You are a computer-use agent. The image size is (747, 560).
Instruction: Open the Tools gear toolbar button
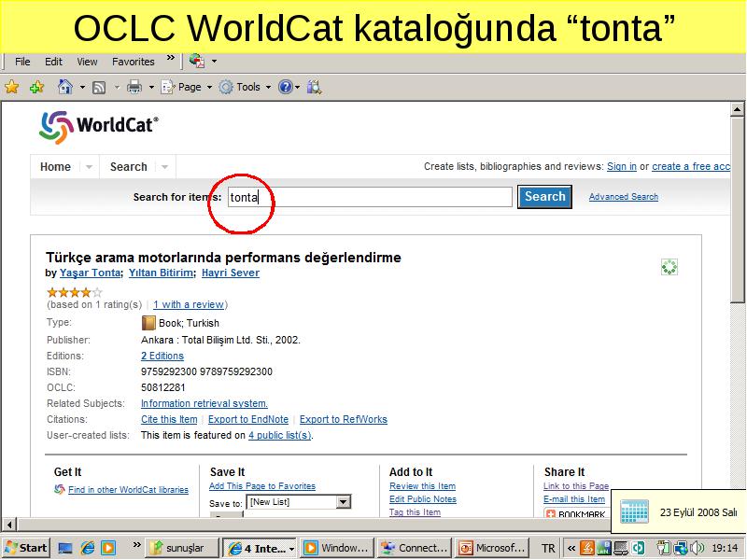pyautogui.click(x=240, y=87)
